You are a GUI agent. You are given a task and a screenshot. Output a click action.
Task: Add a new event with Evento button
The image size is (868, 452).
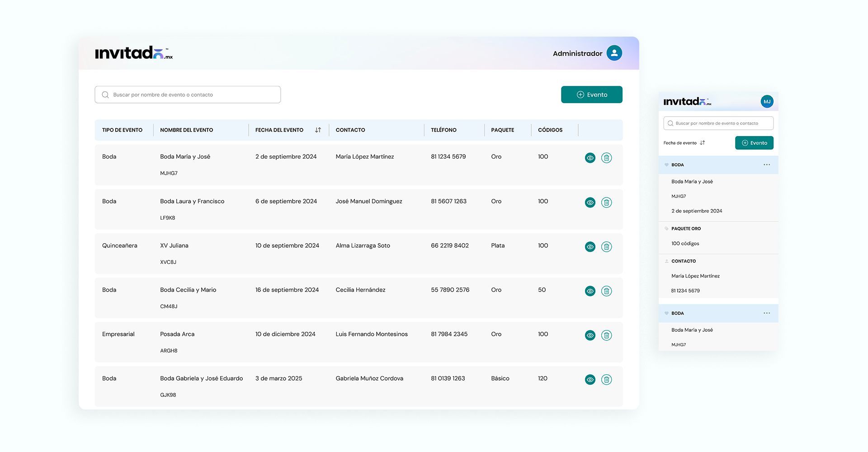click(591, 95)
